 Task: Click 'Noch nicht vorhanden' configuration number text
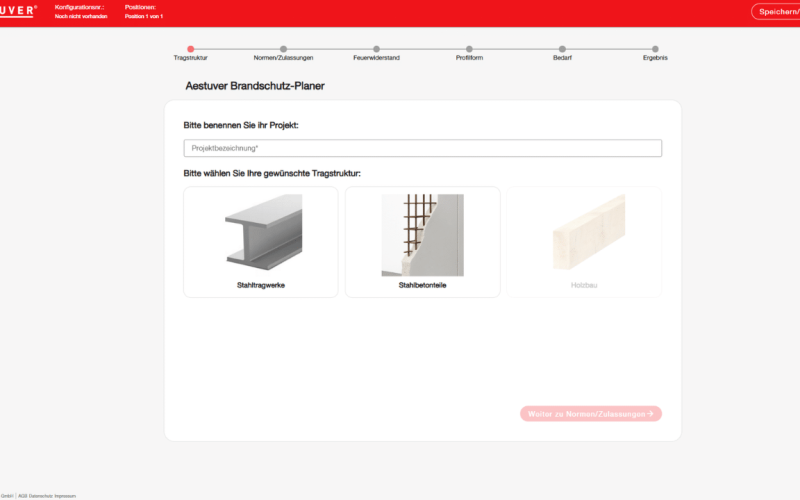coord(81,16)
